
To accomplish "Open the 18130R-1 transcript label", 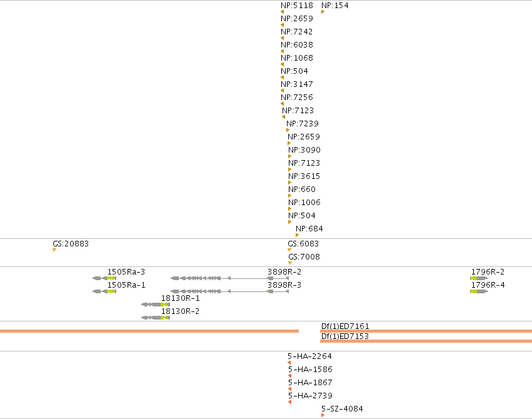I will [x=181, y=298].
